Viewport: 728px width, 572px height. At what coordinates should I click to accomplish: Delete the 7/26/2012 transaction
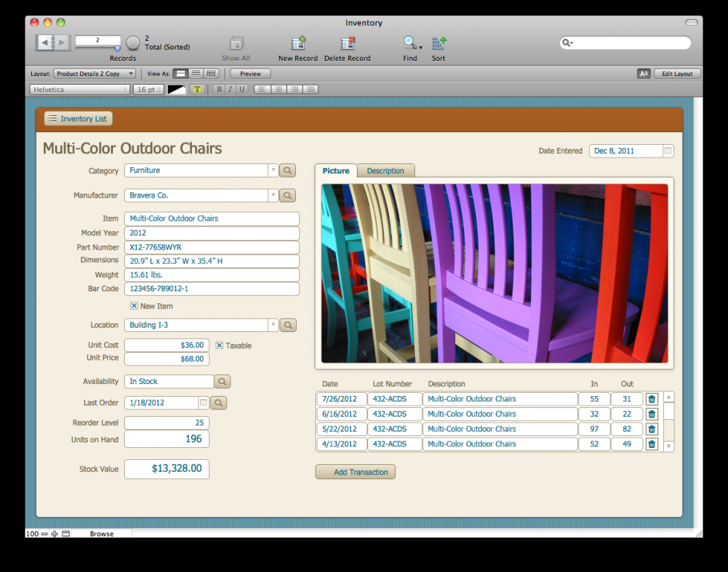[652, 399]
